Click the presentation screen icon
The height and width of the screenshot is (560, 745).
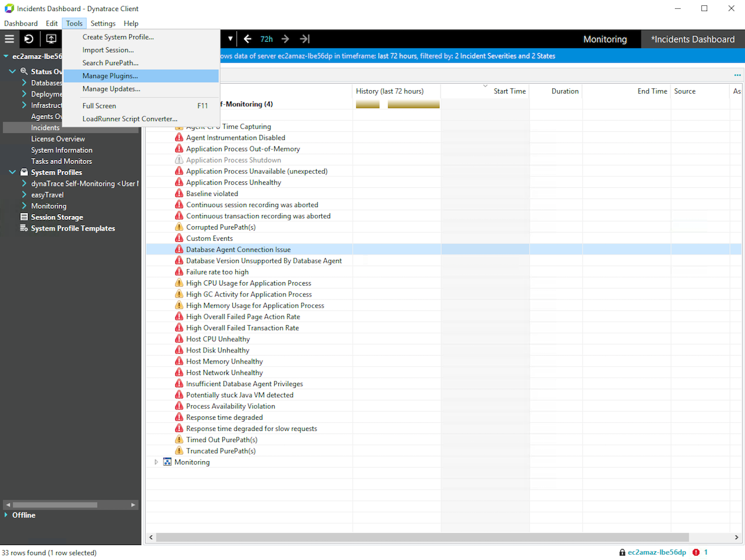tap(51, 39)
